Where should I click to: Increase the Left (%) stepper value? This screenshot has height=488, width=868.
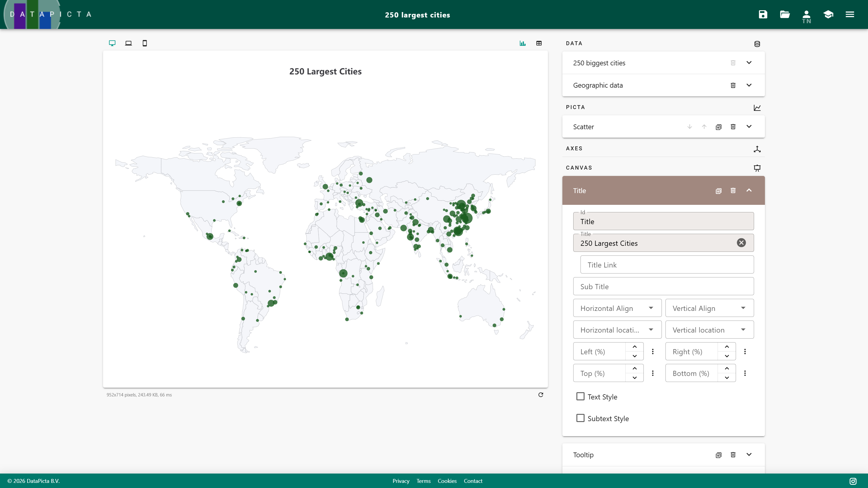click(634, 347)
